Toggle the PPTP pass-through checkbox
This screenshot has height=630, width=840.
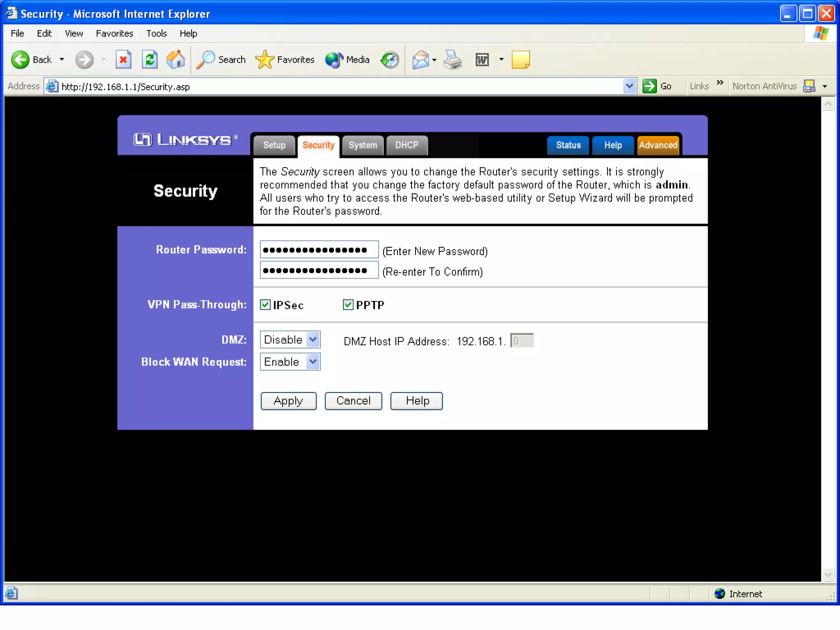(348, 305)
